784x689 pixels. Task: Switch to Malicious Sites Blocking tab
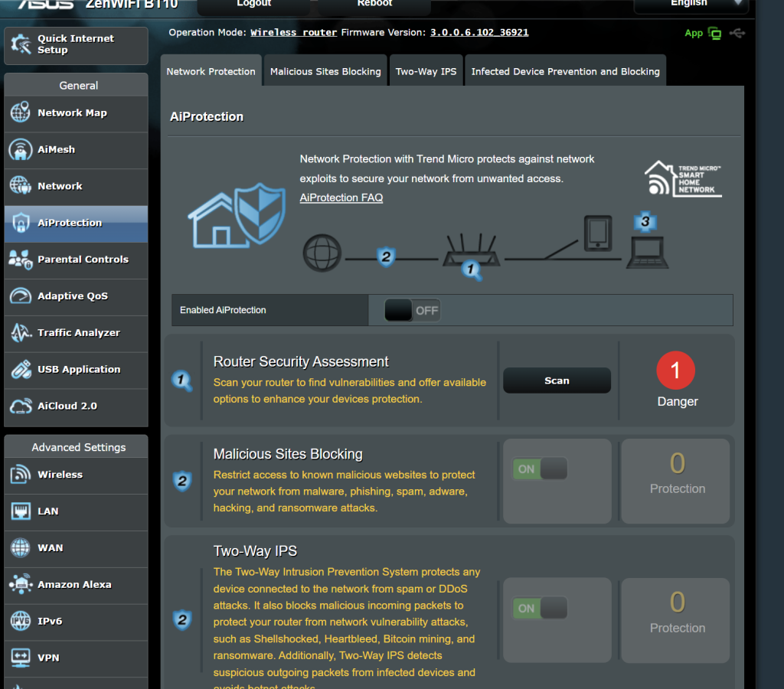click(325, 71)
